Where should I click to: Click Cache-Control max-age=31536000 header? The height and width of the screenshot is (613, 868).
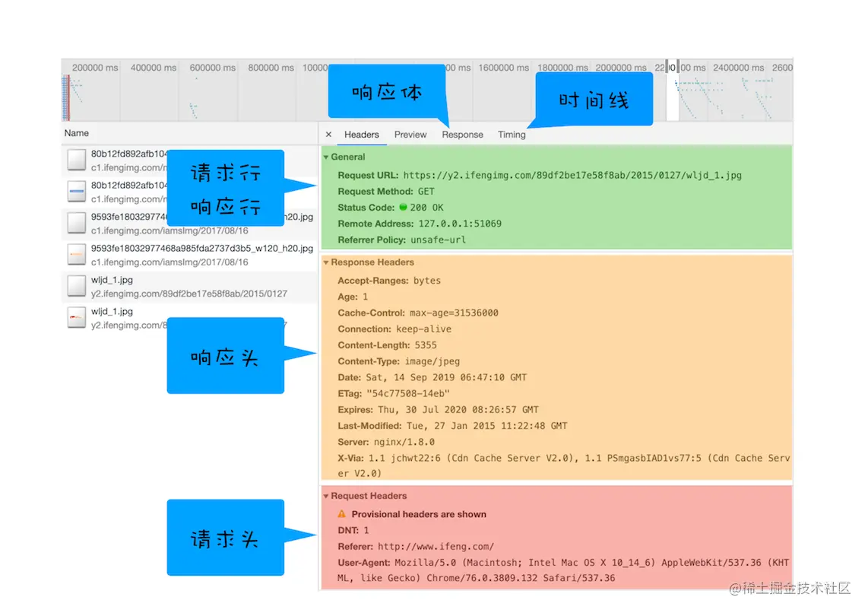click(x=418, y=313)
